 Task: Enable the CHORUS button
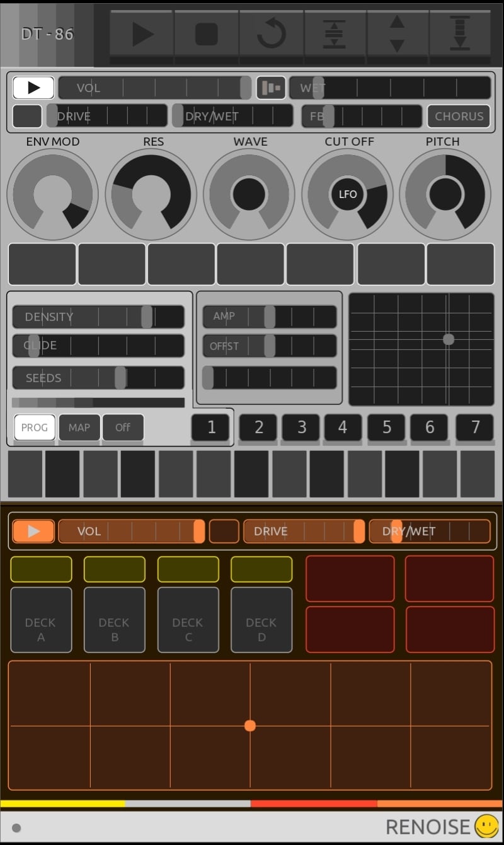point(459,116)
